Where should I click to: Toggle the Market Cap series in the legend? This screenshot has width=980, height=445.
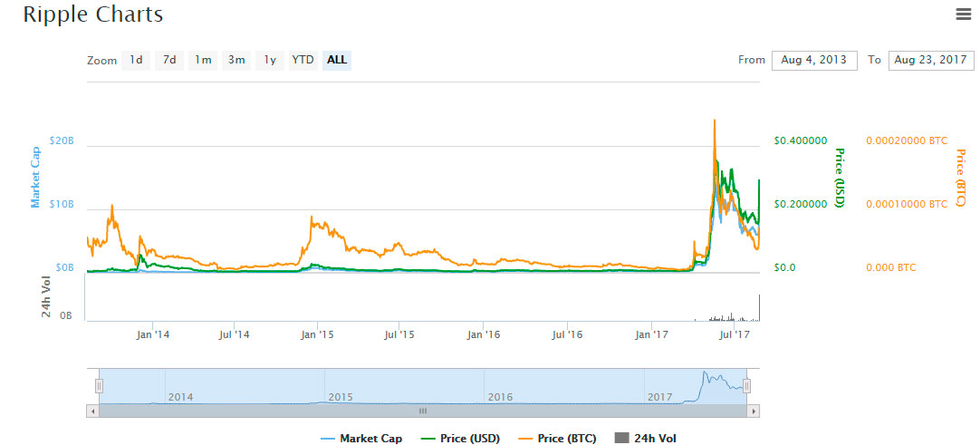pyautogui.click(x=361, y=438)
